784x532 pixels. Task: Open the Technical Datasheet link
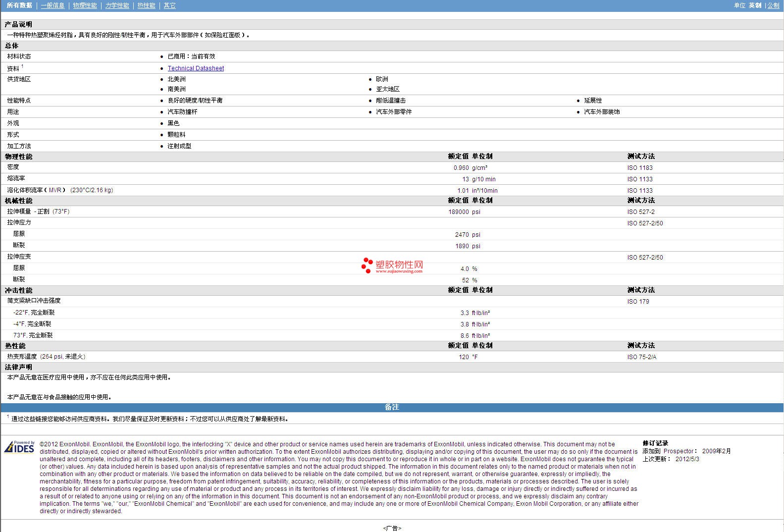pos(196,68)
